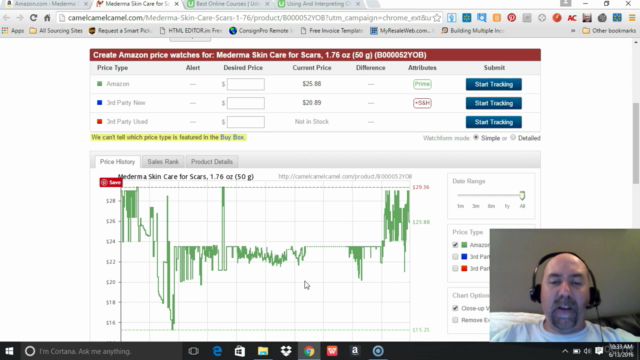Open Chrome hamburger menu
640x360 pixels.
click(632, 18)
